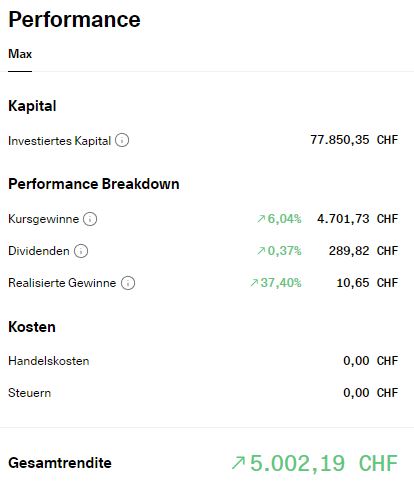Select the Steuern row label
The height and width of the screenshot is (491, 414).
30,393
